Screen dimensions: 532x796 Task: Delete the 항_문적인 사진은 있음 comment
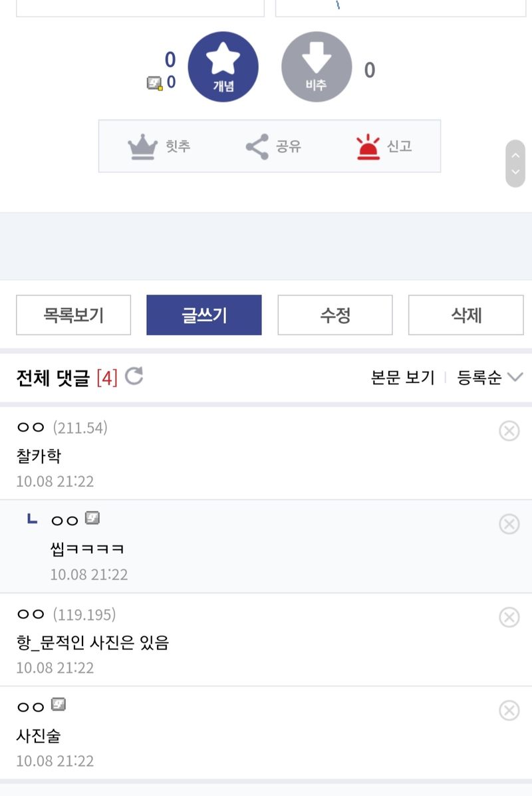(509, 617)
